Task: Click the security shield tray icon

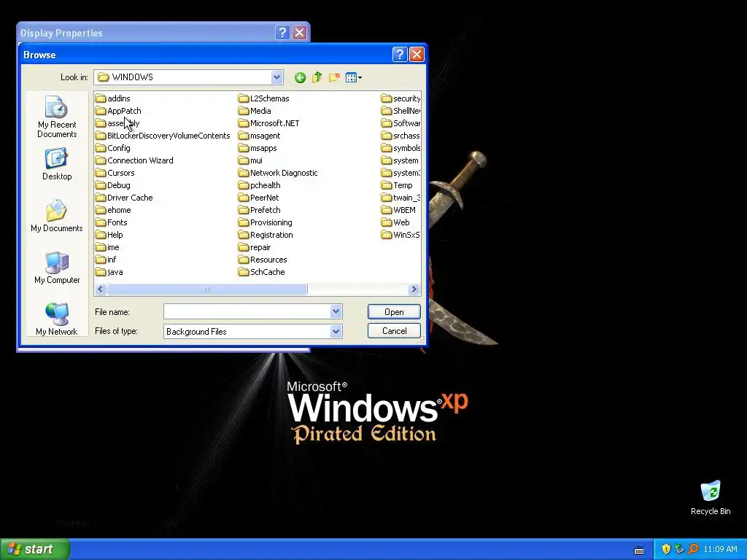Action: click(x=666, y=549)
